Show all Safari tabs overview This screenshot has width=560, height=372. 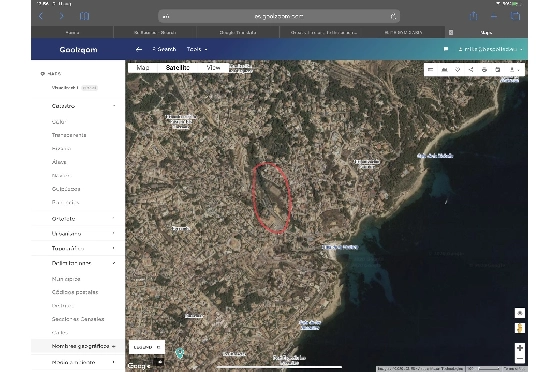pos(515,16)
